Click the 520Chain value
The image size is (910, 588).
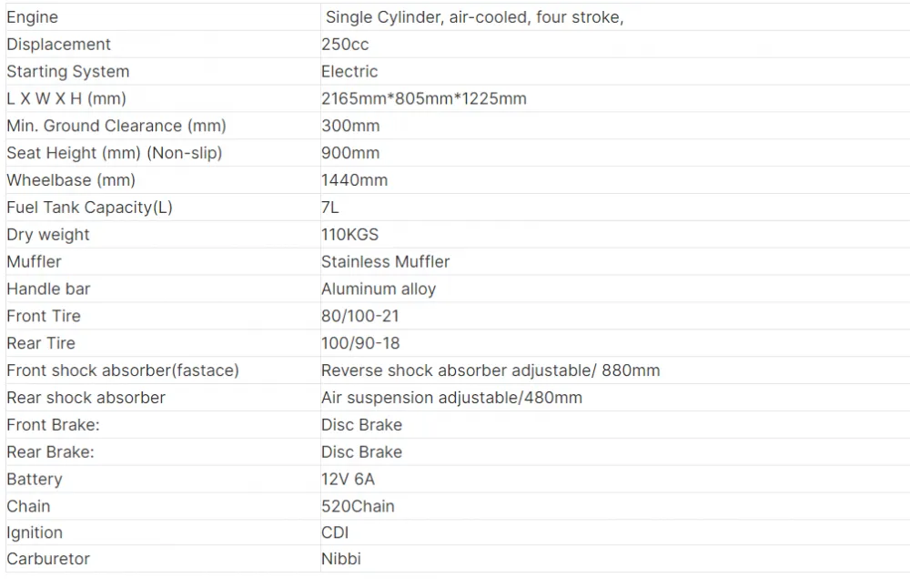[x=358, y=507]
